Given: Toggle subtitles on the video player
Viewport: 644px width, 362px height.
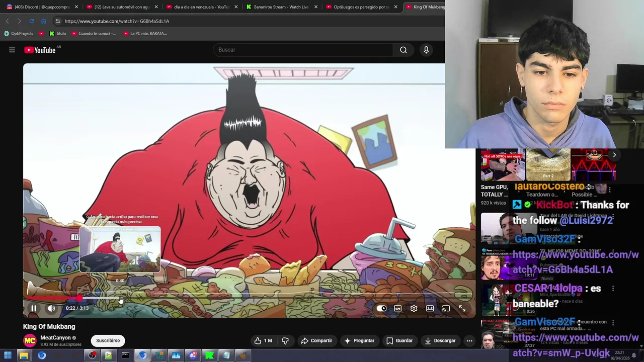Looking at the screenshot, I should click(397, 308).
